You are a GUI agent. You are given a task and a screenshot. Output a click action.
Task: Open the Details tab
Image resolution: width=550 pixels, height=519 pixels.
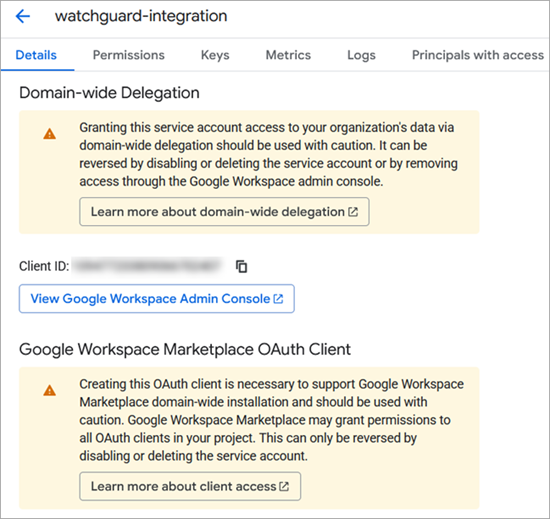pos(36,55)
